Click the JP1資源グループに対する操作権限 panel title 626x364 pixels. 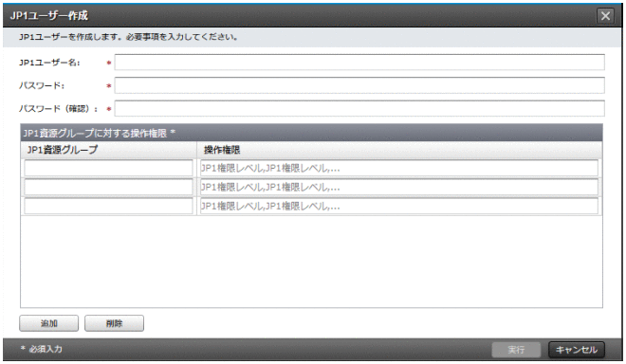[99, 133]
